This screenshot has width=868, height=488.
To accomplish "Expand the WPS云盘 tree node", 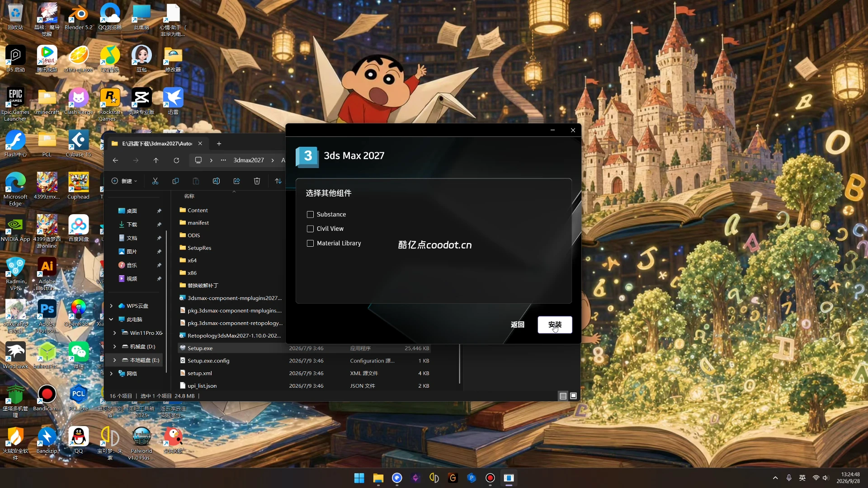I will (x=111, y=306).
